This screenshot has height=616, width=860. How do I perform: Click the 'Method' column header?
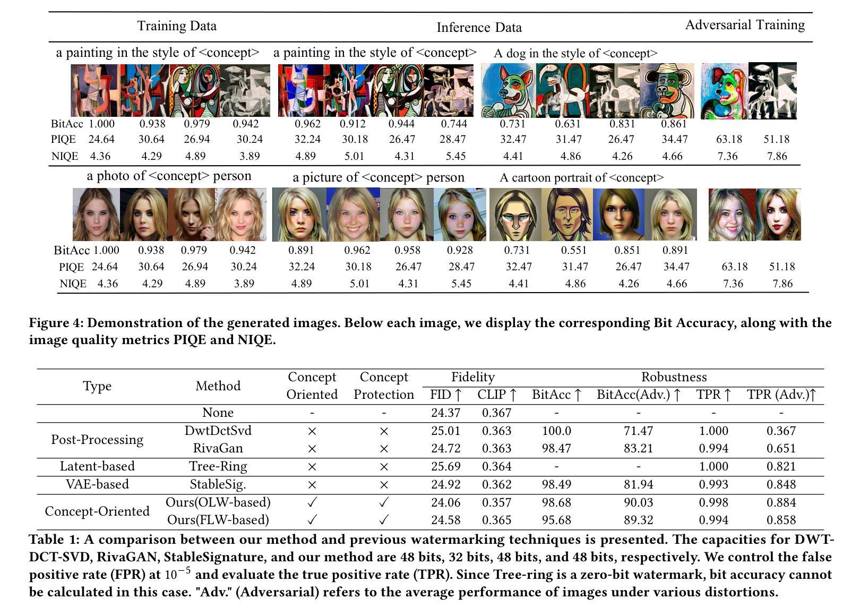218,386
